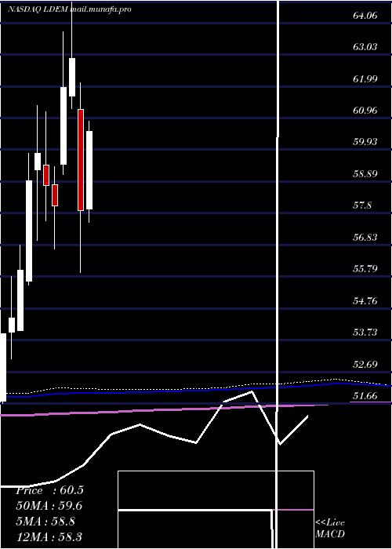Image resolution: width=392 pixels, height=549 pixels.
Task: Click the 57.8 price axis label
Action: (x=362, y=205)
